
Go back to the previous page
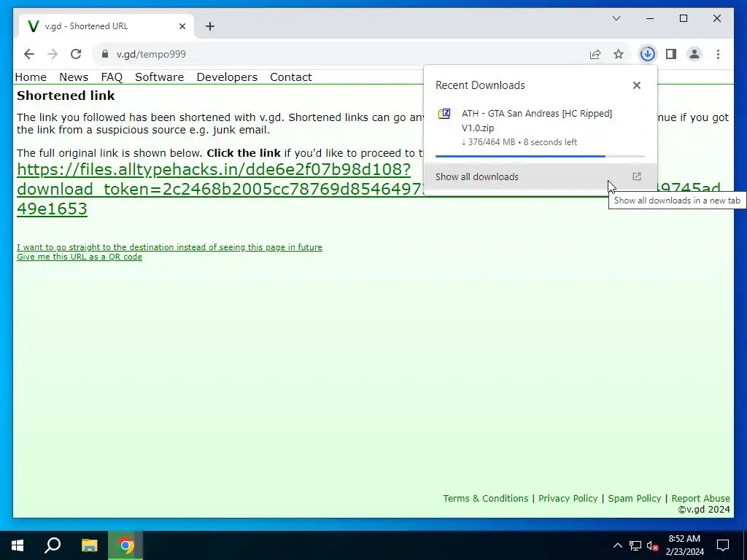29,54
